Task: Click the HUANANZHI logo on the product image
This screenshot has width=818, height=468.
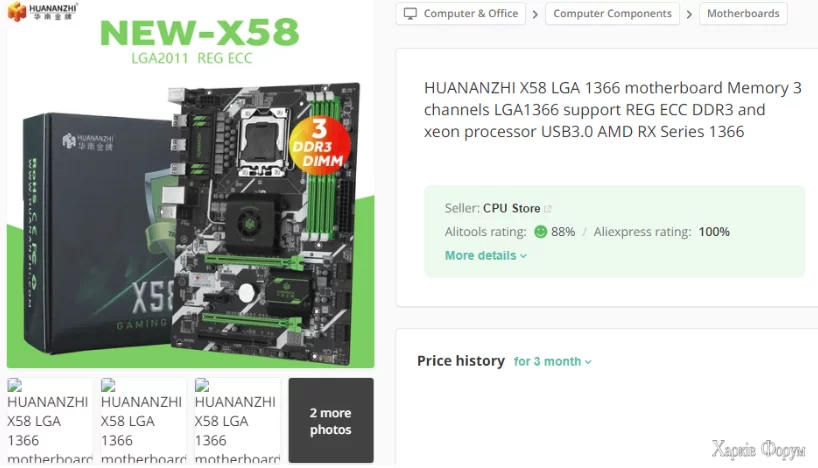Action: coord(43,11)
